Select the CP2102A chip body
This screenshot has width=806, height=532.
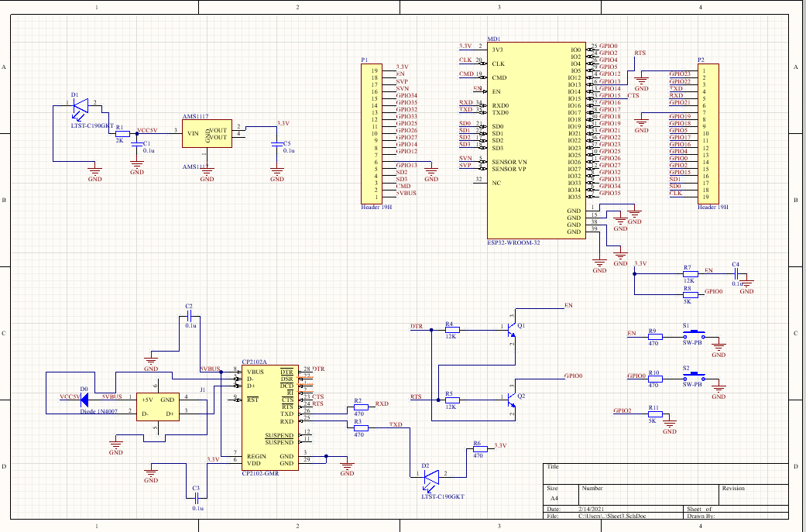tap(270, 417)
